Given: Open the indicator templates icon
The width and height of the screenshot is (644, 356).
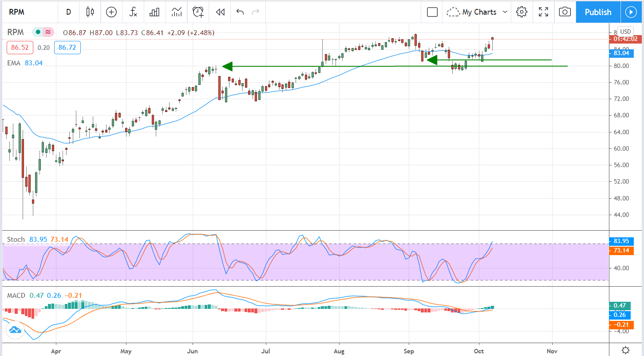Looking at the screenshot, I should (x=176, y=12).
